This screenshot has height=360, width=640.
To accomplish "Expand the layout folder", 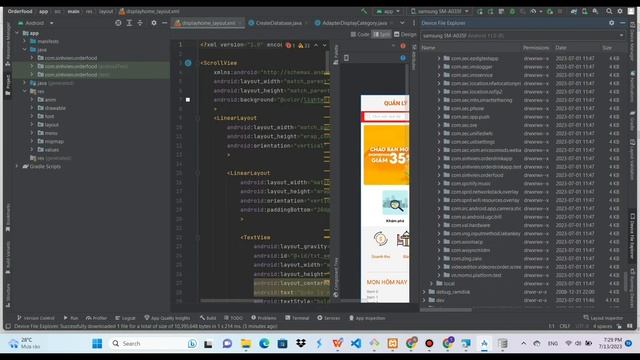I will point(32,124).
